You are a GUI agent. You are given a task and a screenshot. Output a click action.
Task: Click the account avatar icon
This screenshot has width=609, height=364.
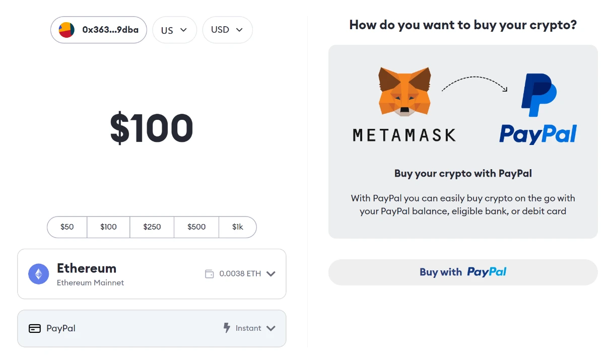[x=66, y=30]
